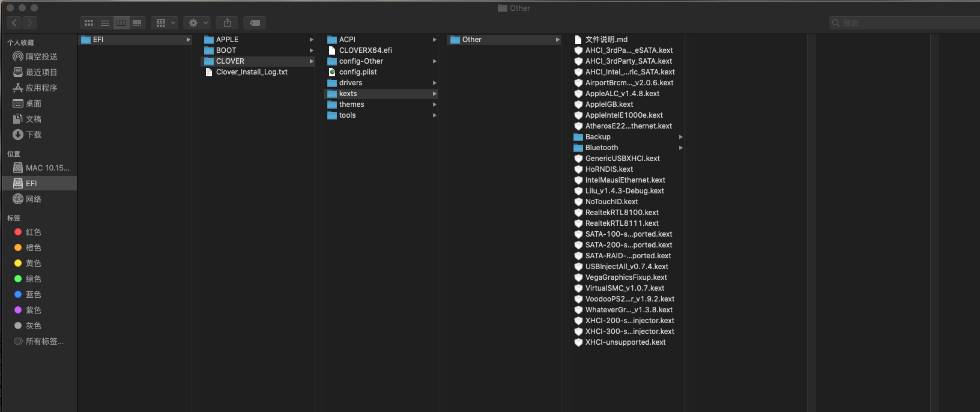Expand the ACPI folder arrow
The image size is (980, 412).
coord(434,40)
